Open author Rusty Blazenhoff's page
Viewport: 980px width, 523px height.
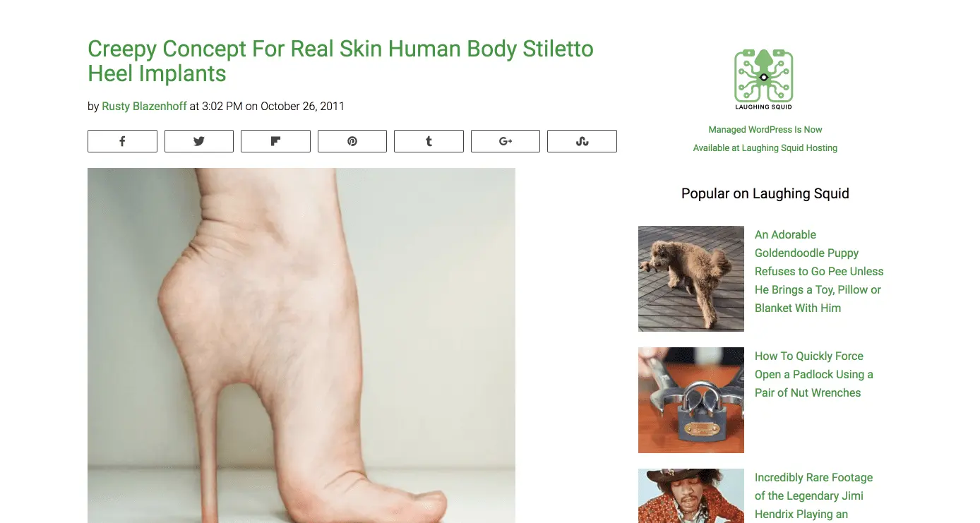click(x=144, y=107)
